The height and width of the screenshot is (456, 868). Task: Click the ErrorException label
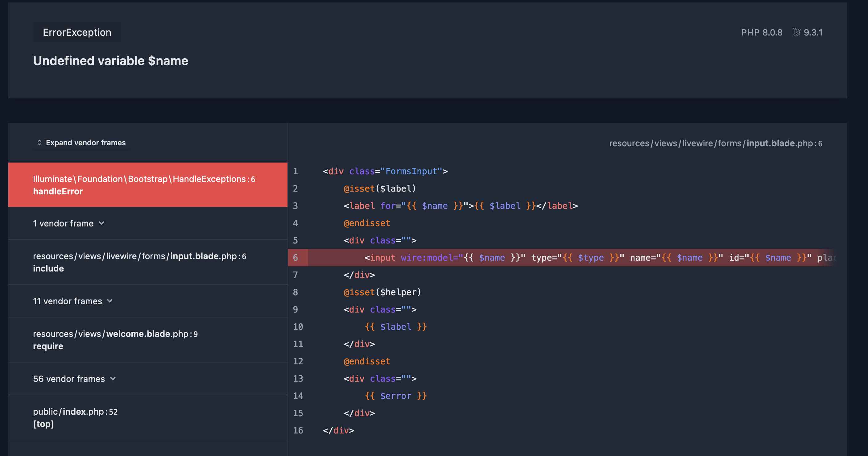pyautogui.click(x=77, y=32)
